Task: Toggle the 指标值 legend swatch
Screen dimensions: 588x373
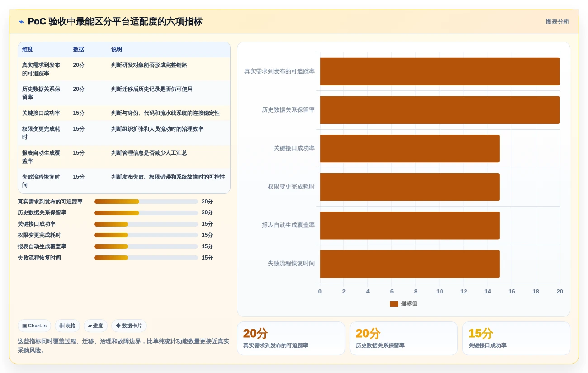Action: (394, 304)
